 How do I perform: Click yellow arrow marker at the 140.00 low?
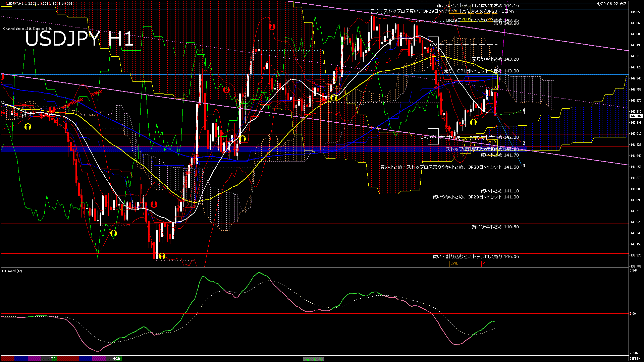[162, 256]
